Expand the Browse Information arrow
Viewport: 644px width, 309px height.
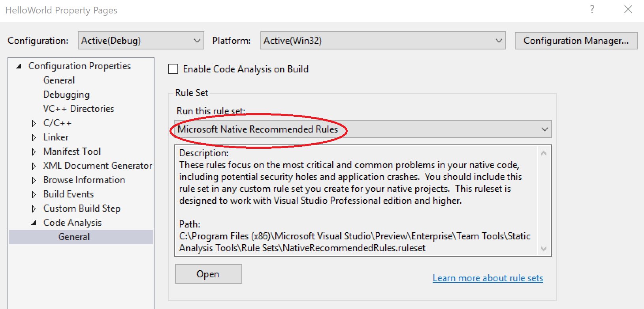34,180
